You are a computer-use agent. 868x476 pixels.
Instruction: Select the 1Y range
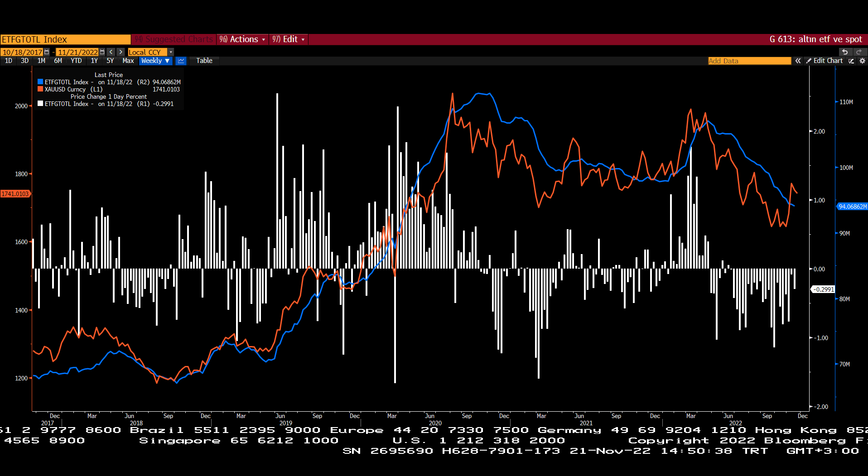point(94,61)
